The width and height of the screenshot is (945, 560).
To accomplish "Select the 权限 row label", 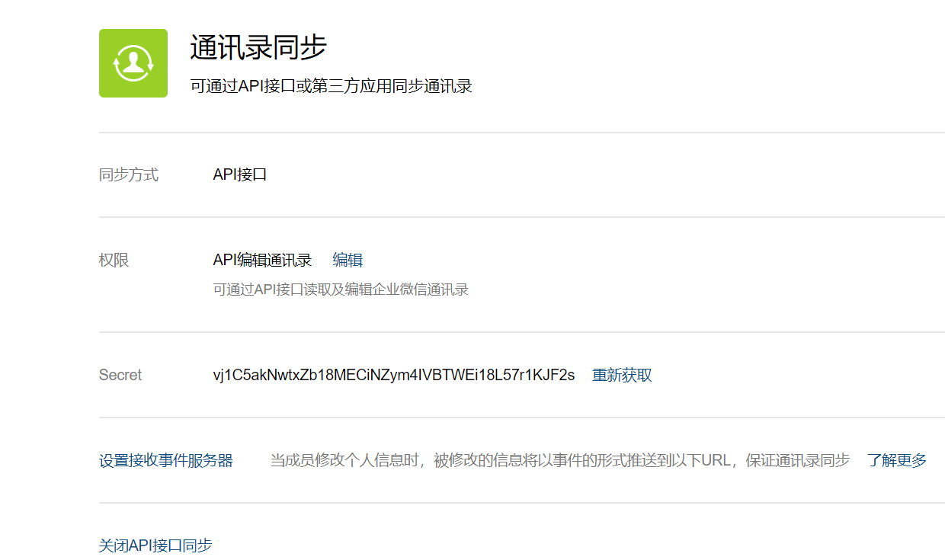I will click(x=114, y=261).
